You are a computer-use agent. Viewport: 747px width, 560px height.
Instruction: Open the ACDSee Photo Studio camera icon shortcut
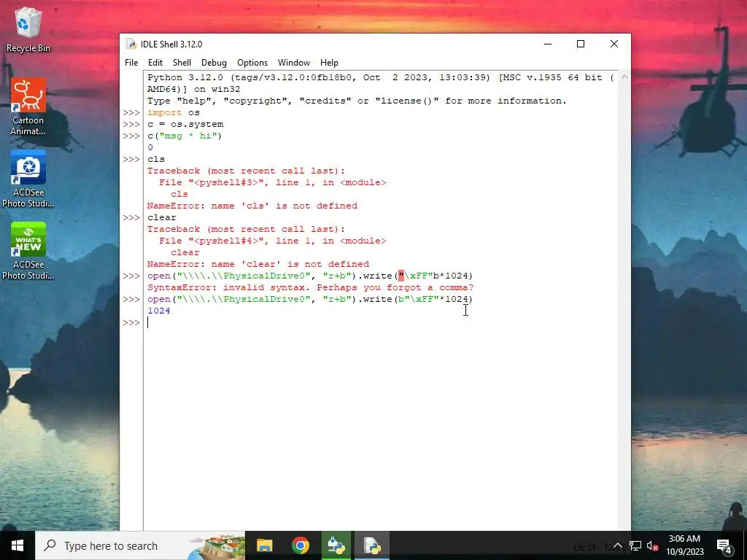click(x=28, y=179)
